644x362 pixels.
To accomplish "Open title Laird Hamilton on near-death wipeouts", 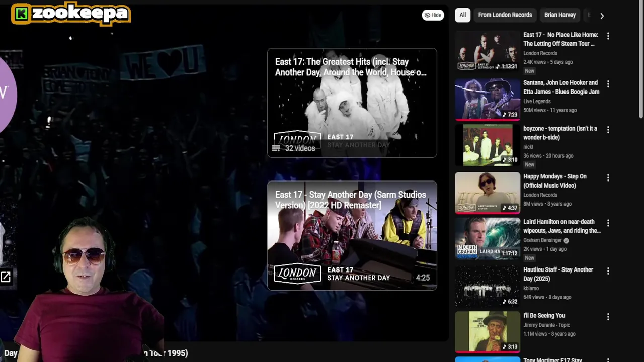I will (x=562, y=226).
